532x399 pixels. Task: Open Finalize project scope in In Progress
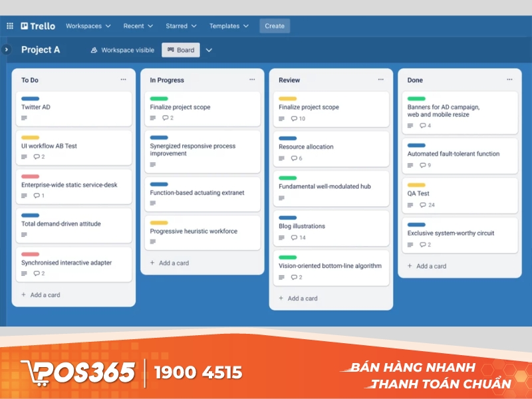[203, 109]
